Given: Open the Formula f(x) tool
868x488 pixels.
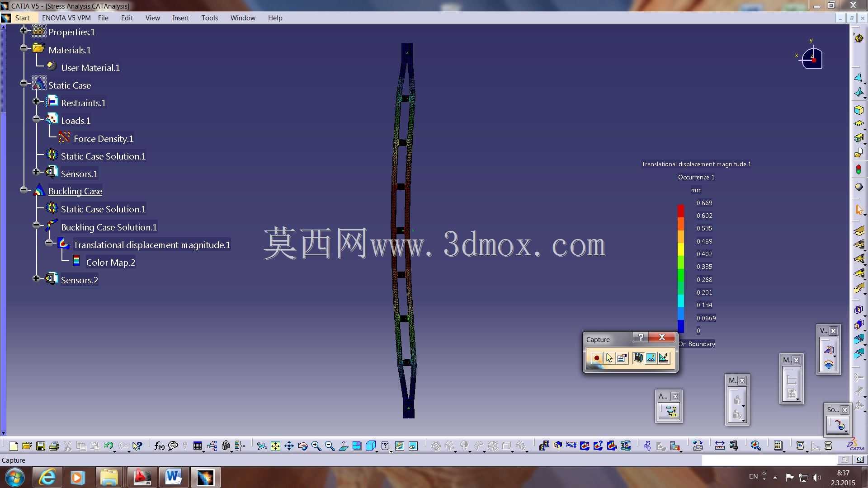Looking at the screenshot, I should [159, 446].
